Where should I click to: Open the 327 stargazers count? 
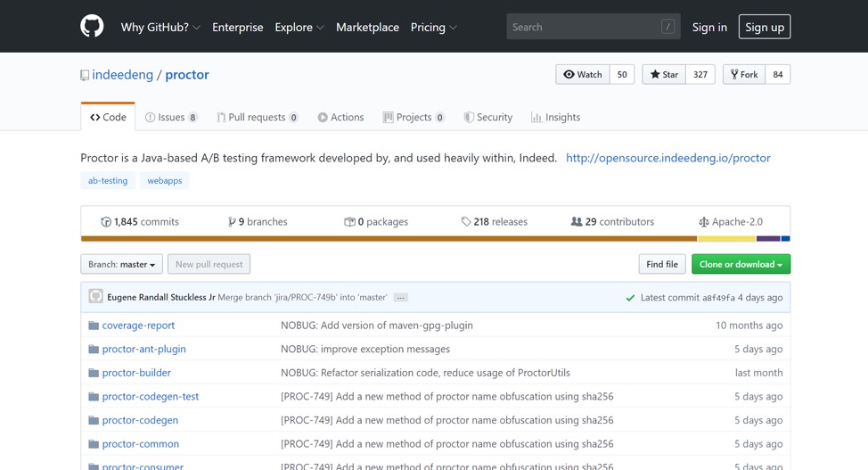[700, 74]
